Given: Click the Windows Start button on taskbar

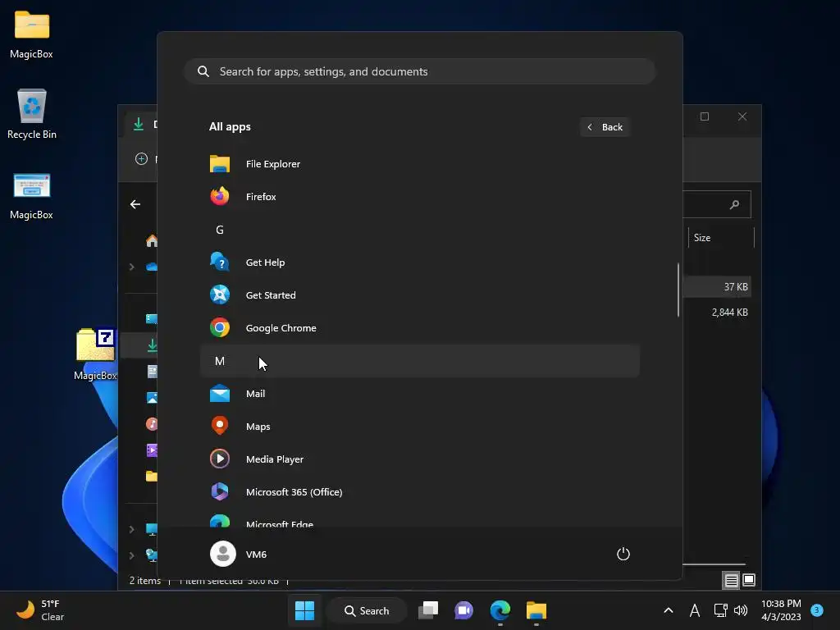Looking at the screenshot, I should pyautogui.click(x=305, y=610).
